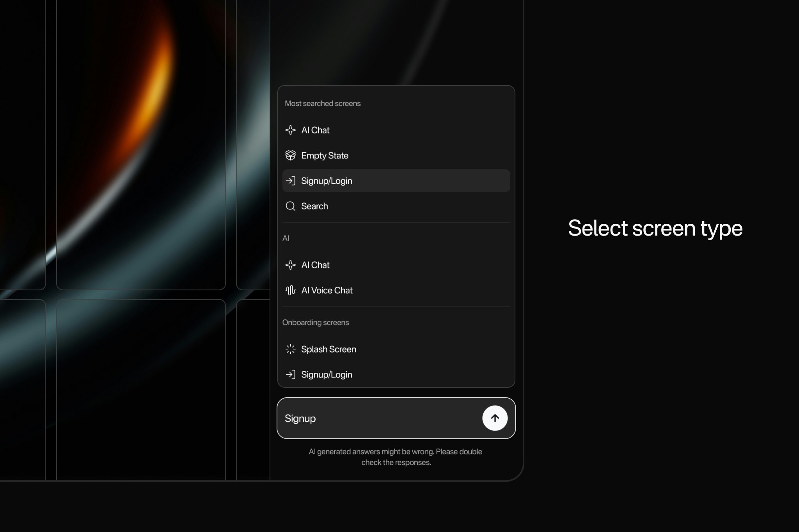799x532 pixels.
Task: Select AI Chat label under the AI heading
Action: pyautogui.click(x=315, y=265)
